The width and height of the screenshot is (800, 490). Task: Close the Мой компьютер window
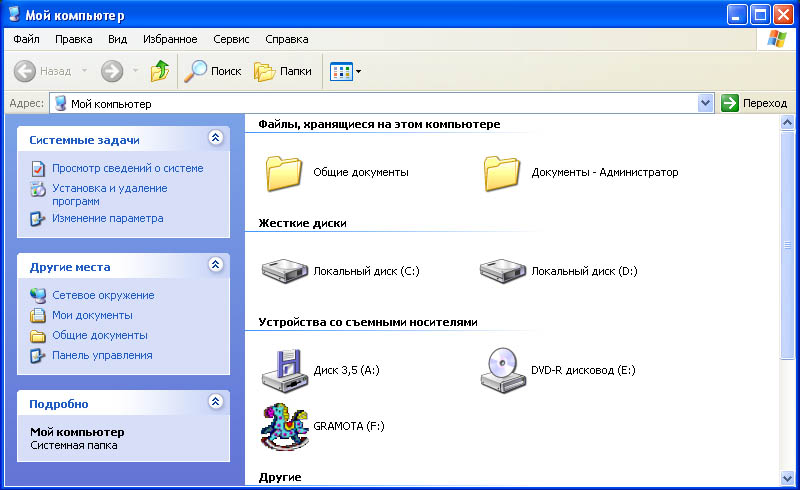(x=783, y=15)
